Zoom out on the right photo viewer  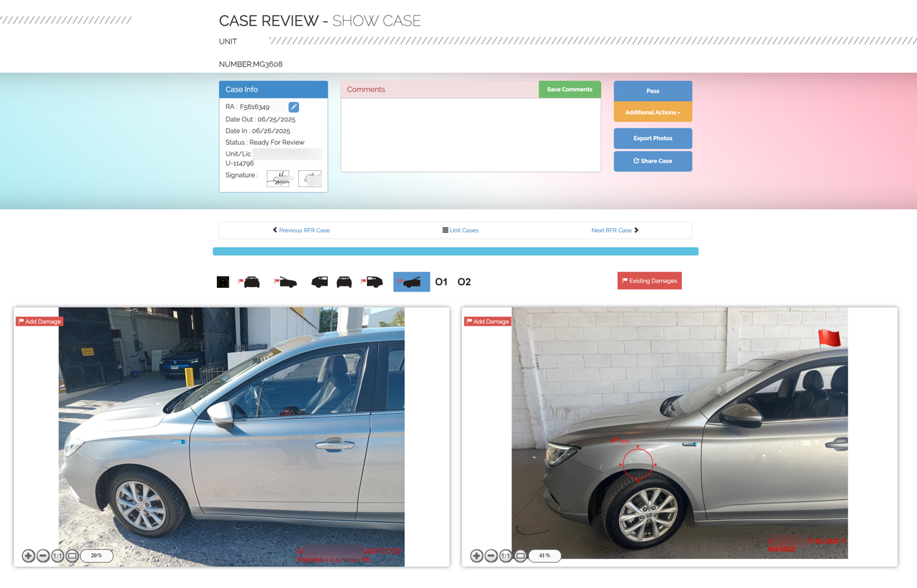pos(491,556)
